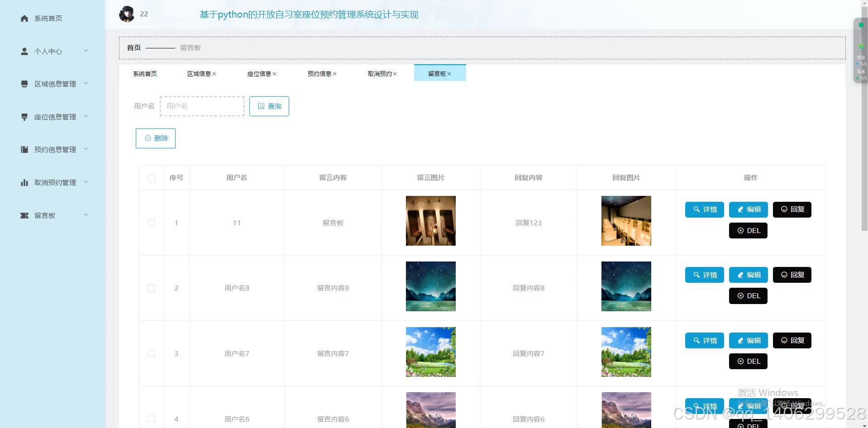
Task: Click 回复 for row with user 11
Action: coord(792,209)
